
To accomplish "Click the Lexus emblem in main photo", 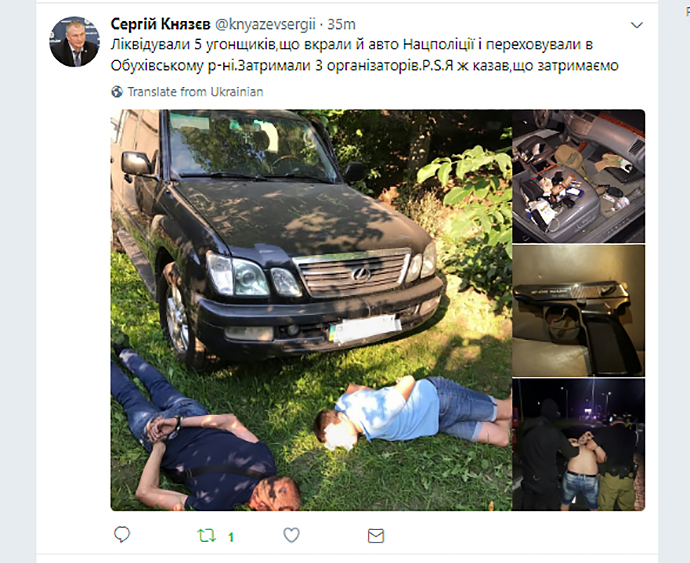I will pyautogui.click(x=361, y=274).
